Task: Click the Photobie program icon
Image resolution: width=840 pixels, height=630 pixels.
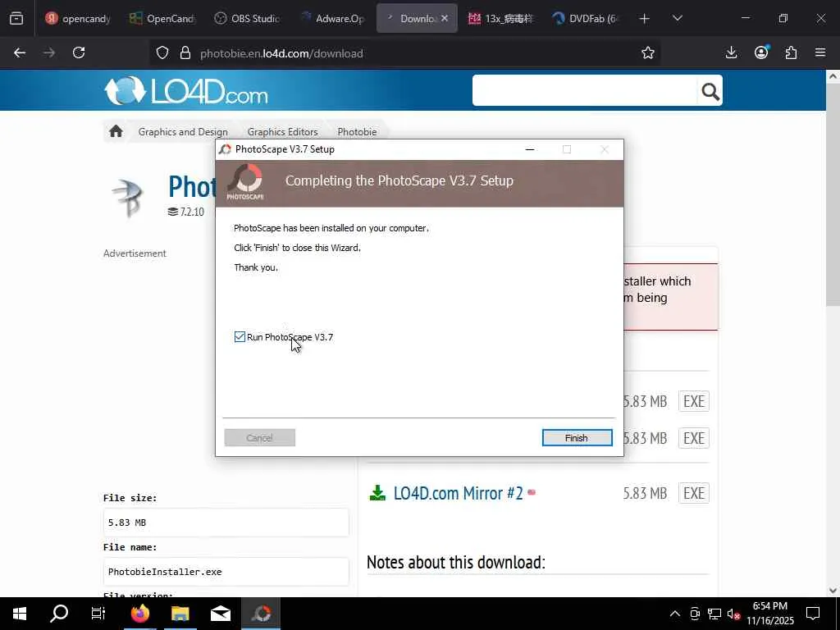Action: coord(129,197)
